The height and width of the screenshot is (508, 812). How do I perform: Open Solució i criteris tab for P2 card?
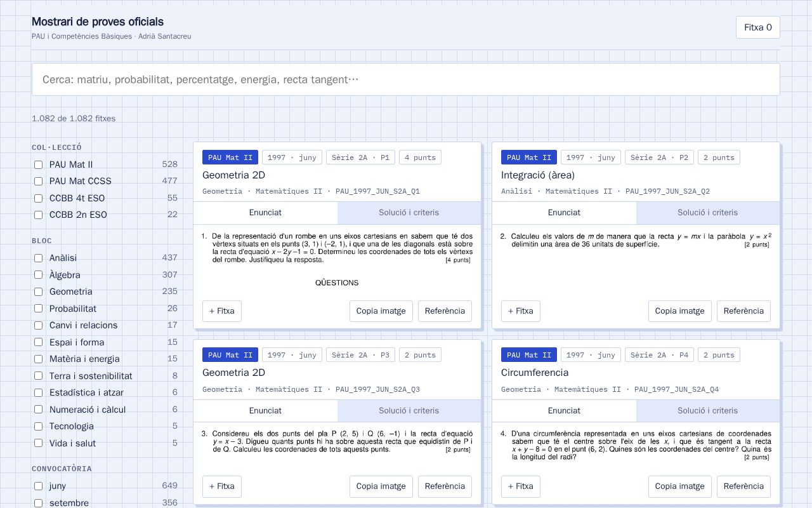[x=708, y=213]
